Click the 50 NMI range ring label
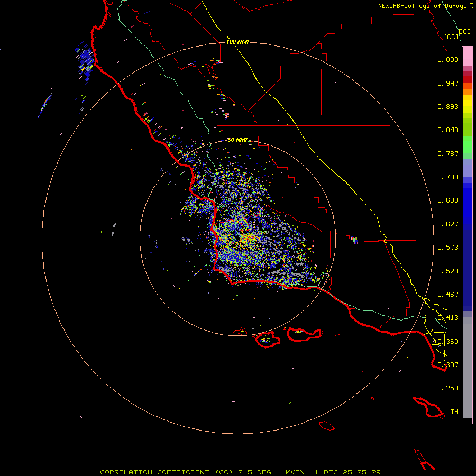Screen dimensions: 476x476 click(x=237, y=140)
